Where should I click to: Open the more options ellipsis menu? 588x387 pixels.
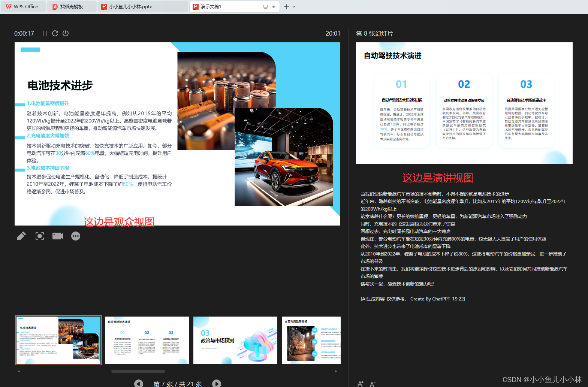click(x=76, y=236)
